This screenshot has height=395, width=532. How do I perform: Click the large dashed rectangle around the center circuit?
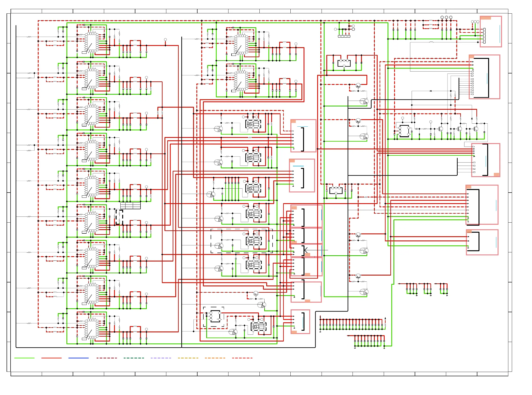[242, 241]
